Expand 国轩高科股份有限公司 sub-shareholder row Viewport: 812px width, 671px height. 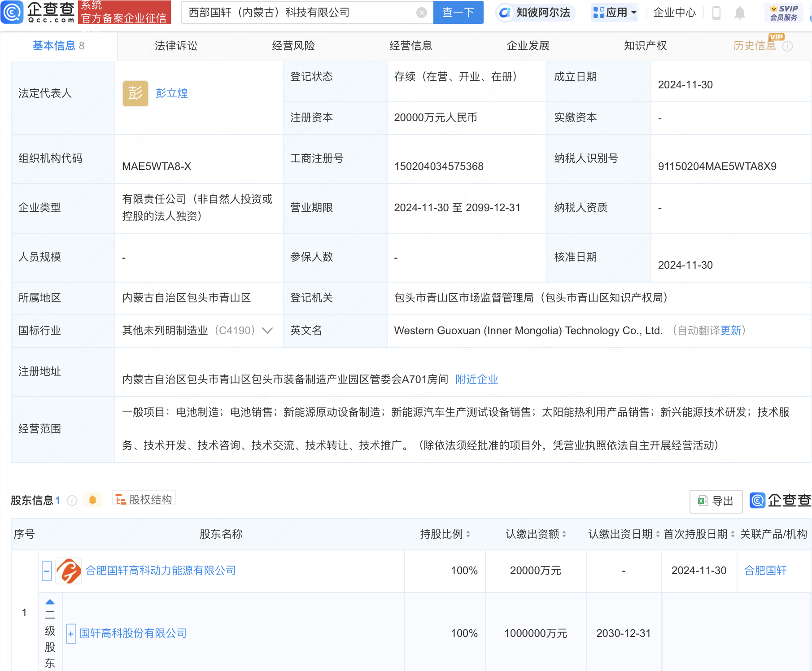pos(71,634)
